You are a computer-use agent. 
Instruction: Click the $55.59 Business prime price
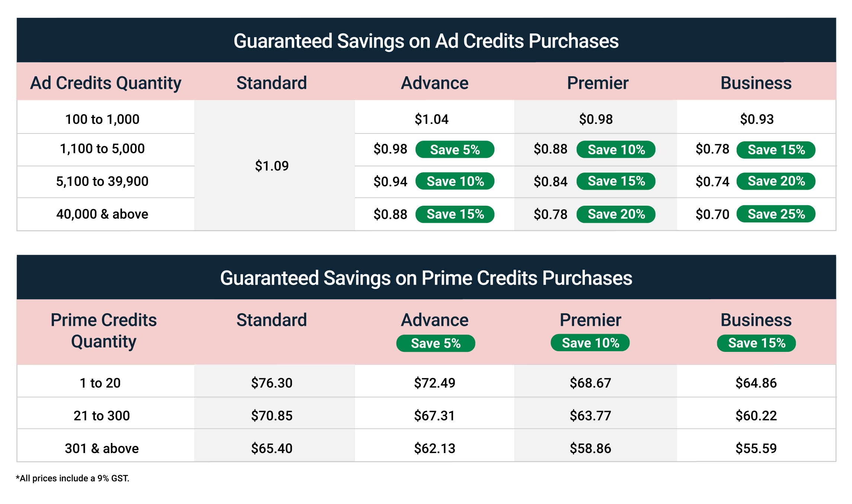(x=756, y=448)
